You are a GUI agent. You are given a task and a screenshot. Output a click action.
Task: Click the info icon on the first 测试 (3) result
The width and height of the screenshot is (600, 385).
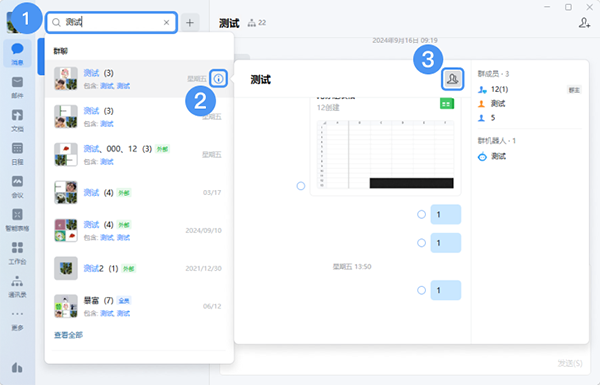[218, 79]
